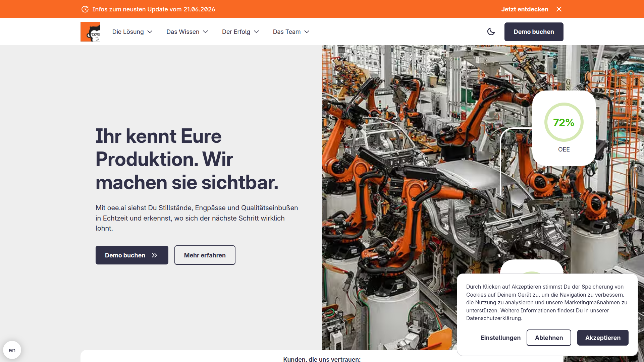Click the 'Mehr erfahren' button

pos(205,255)
